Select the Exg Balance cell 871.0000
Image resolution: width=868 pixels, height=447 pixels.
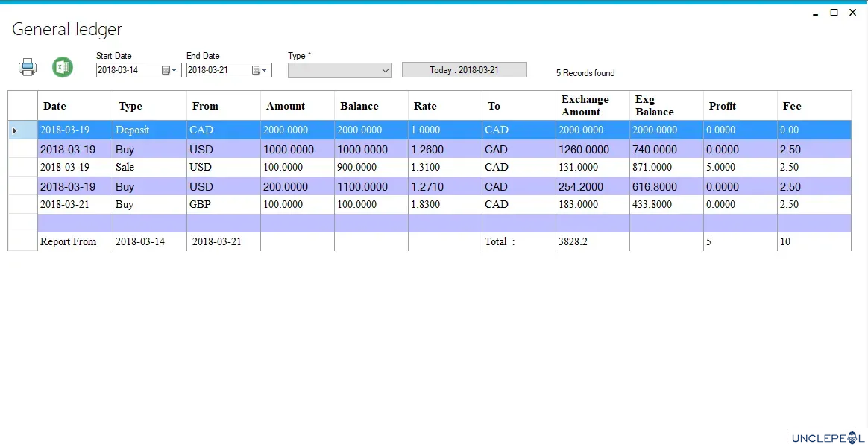[x=667, y=167]
